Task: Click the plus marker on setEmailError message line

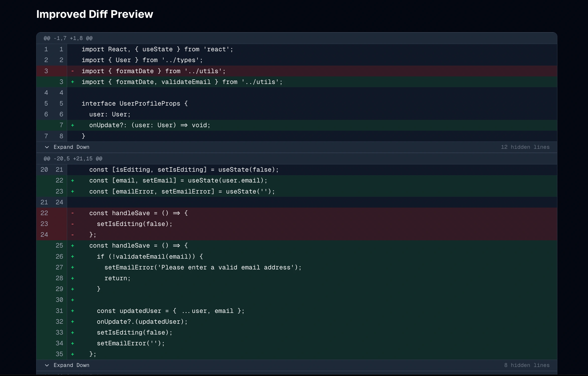Action: [x=72, y=268]
